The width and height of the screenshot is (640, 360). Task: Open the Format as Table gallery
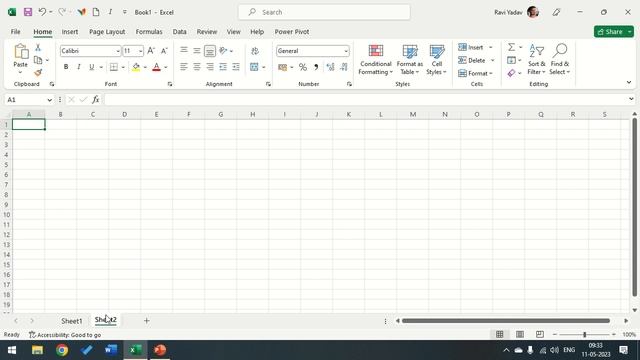click(x=410, y=60)
